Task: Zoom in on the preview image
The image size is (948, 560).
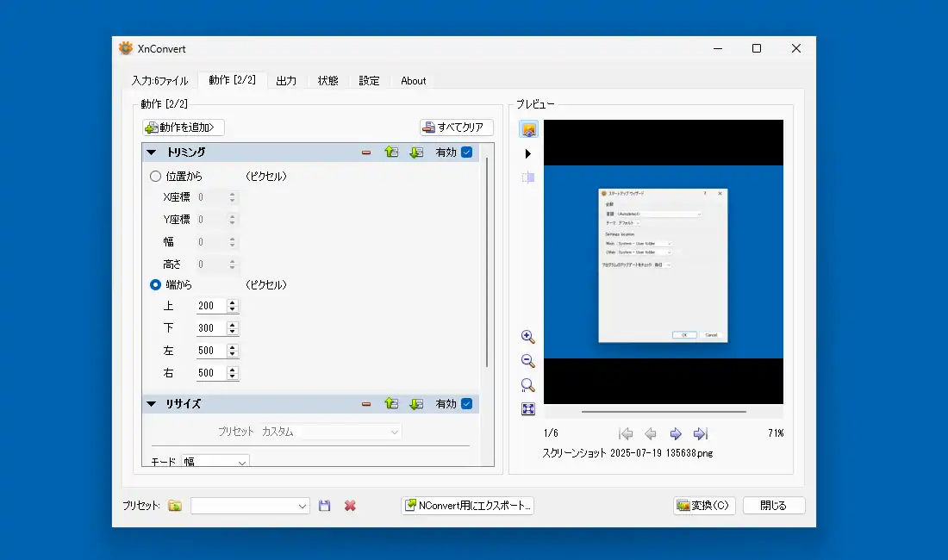Action: coord(527,337)
